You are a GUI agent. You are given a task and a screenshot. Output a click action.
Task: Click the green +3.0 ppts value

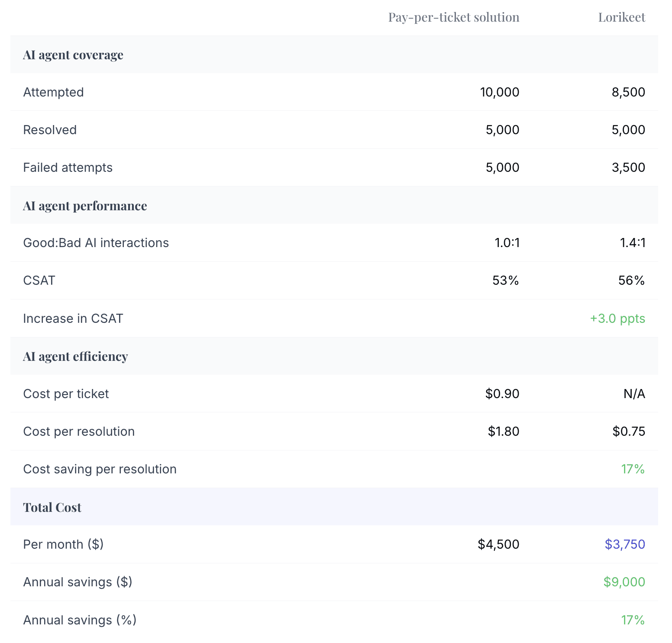[617, 318]
